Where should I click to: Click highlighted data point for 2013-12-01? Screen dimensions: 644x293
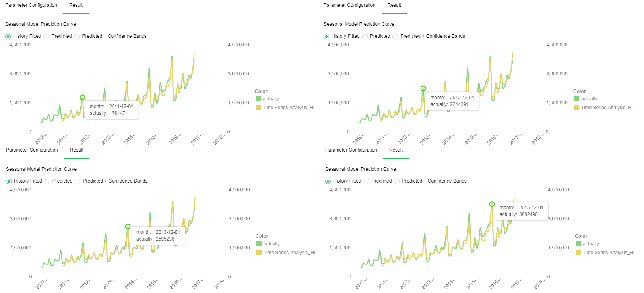pyautogui.click(x=128, y=226)
